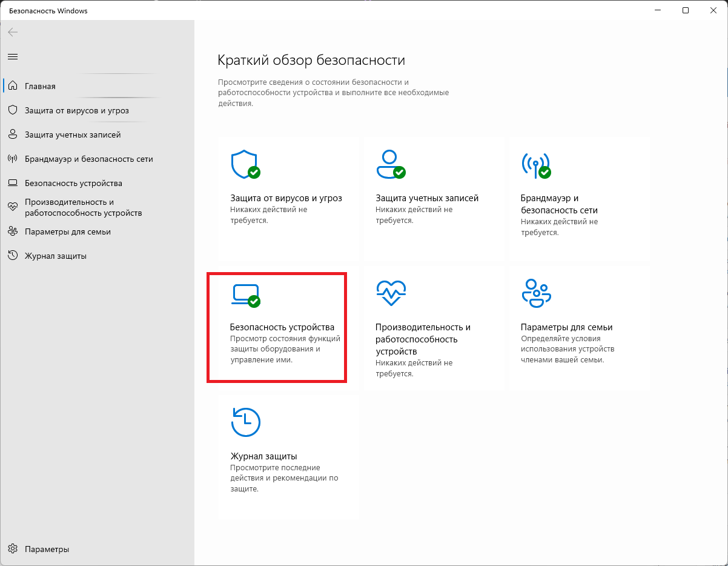728x566 pixels.
Task: Select Брандмауэр и безопасность сети in sidebar
Action: pos(88,159)
